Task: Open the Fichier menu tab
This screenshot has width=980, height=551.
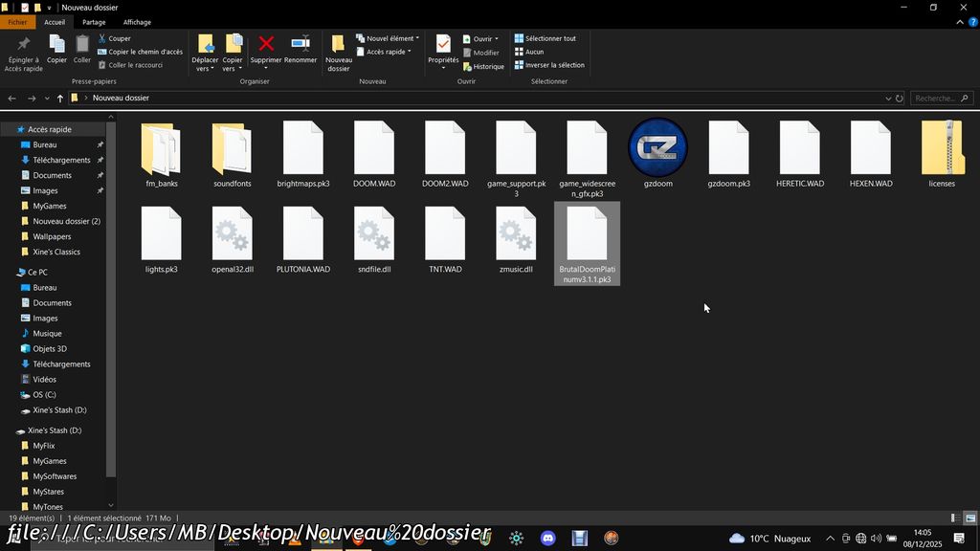Action: 17,22
